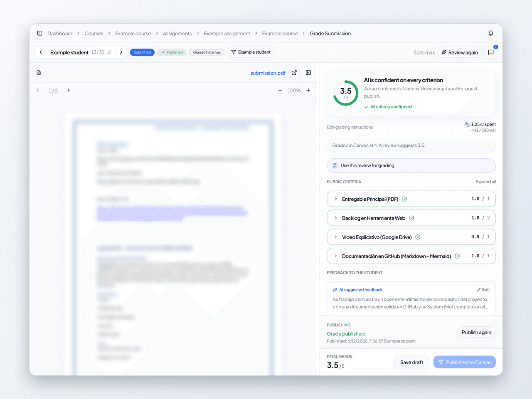Open Grade Submission breadcrumb
Viewport: 532px width, 399px height.
click(330, 33)
